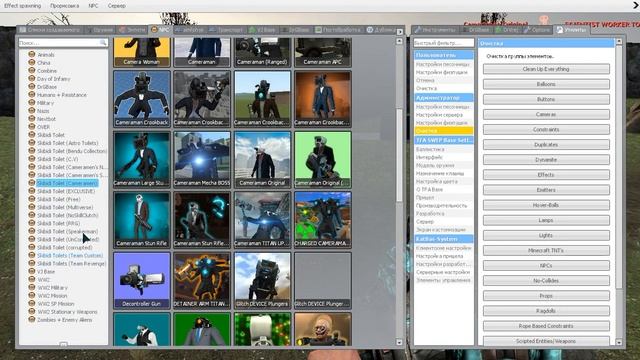Spawn the CHARGED CAMERAMAN NPC
This screenshot has width=640, height=360.
[322, 220]
